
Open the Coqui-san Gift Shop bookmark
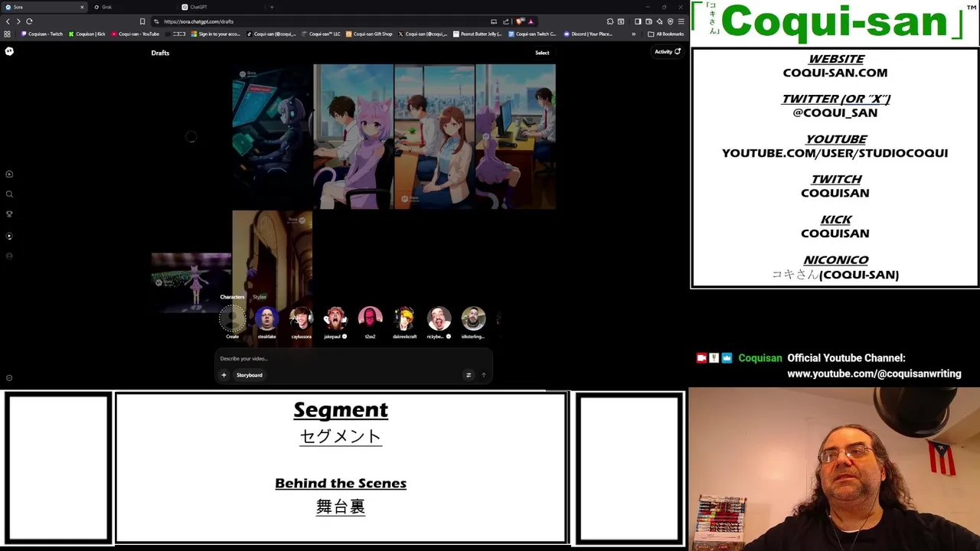(369, 34)
